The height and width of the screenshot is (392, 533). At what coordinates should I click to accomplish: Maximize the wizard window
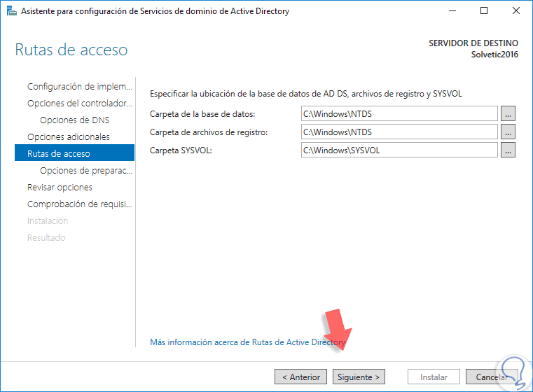click(x=484, y=11)
